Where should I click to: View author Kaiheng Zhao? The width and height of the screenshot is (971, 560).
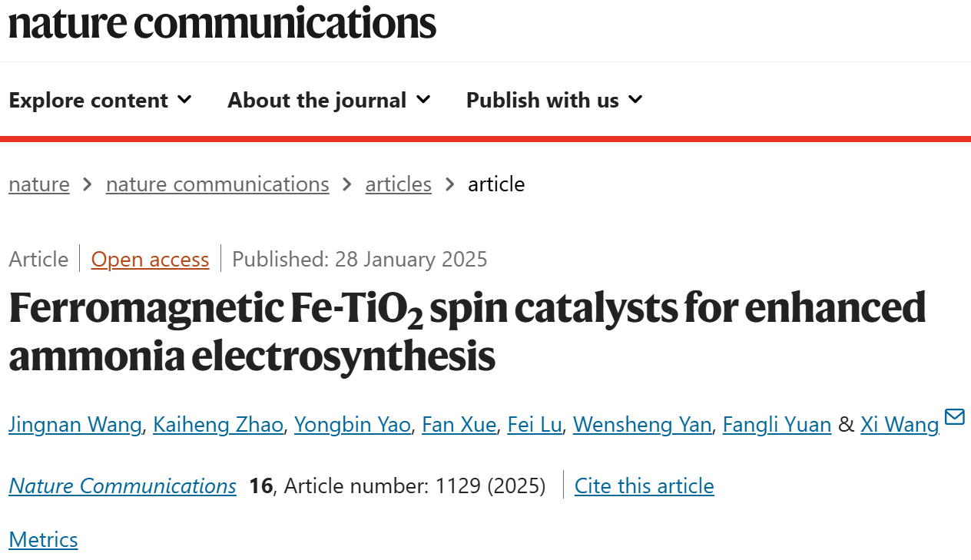coord(218,424)
